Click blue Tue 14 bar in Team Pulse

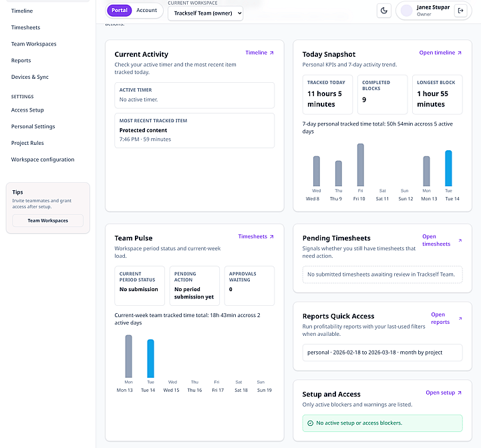click(150, 359)
